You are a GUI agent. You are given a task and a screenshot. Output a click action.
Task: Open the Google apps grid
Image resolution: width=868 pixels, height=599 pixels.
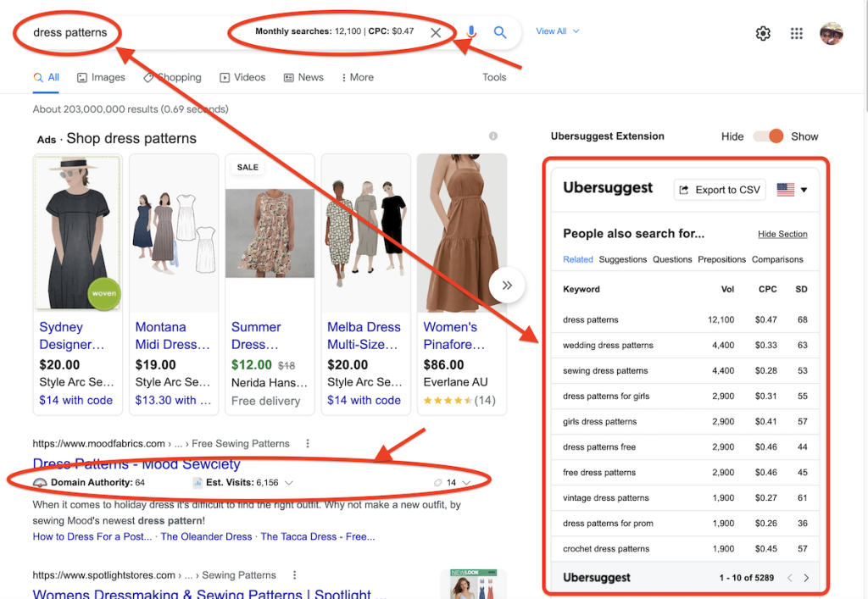coord(796,33)
